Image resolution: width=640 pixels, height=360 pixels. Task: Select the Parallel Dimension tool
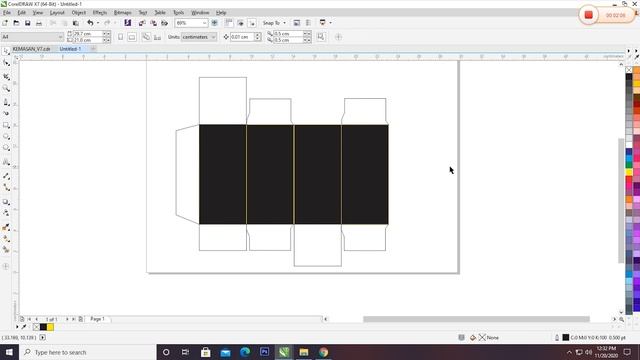[x=6, y=176]
